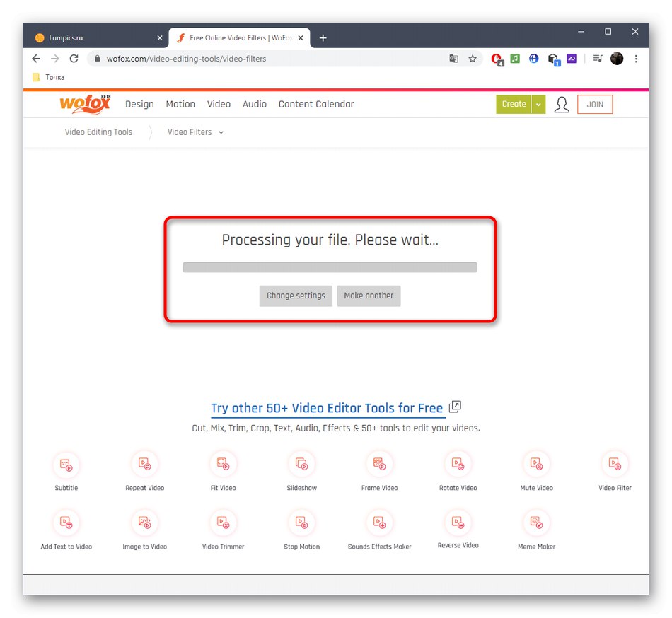Open the Repeat Video tool icon
The height and width of the screenshot is (618, 672).
145,464
